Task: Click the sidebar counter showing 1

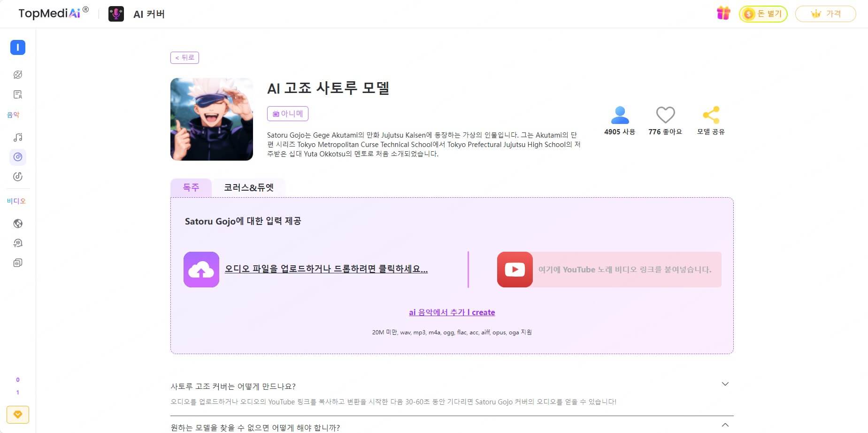Action: pyautogui.click(x=18, y=393)
